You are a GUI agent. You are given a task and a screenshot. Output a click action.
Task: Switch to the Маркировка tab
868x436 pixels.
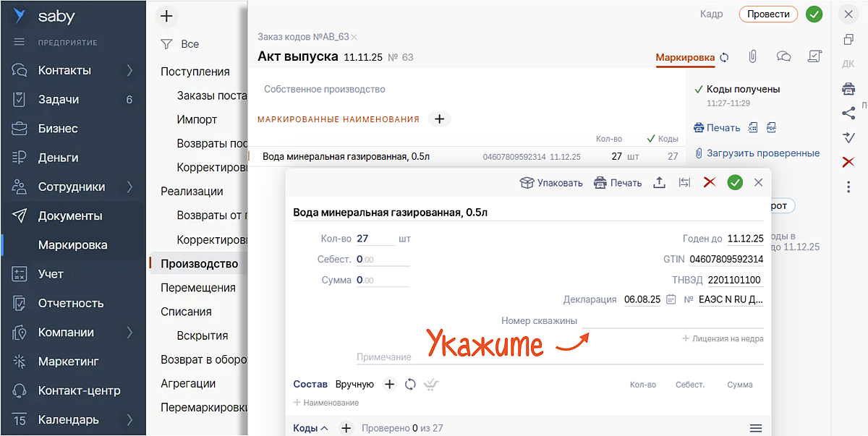point(684,57)
